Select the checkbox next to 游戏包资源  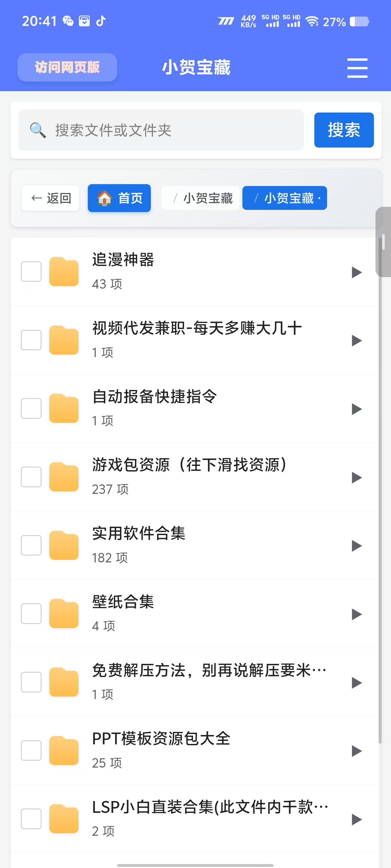(x=31, y=477)
